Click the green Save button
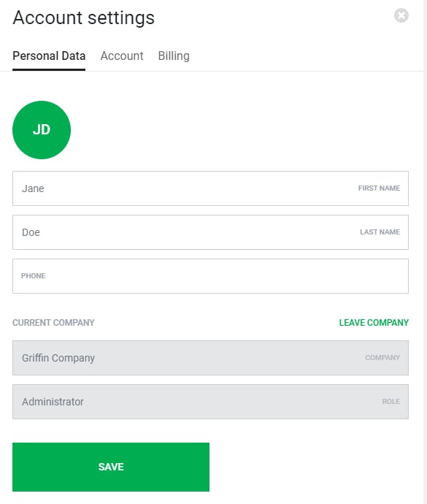The image size is (427, 504). click(x=111, y=467)
